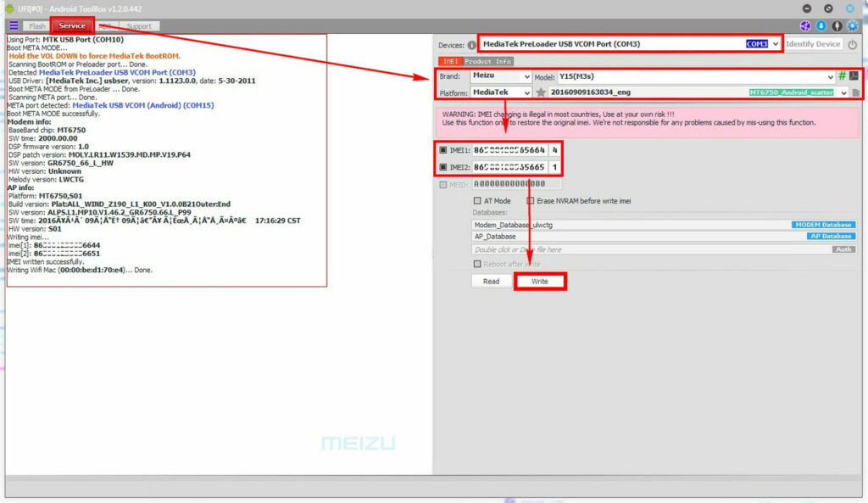868x503 pixels.
Task: Switch to the Flash tab
Action: 37,25
